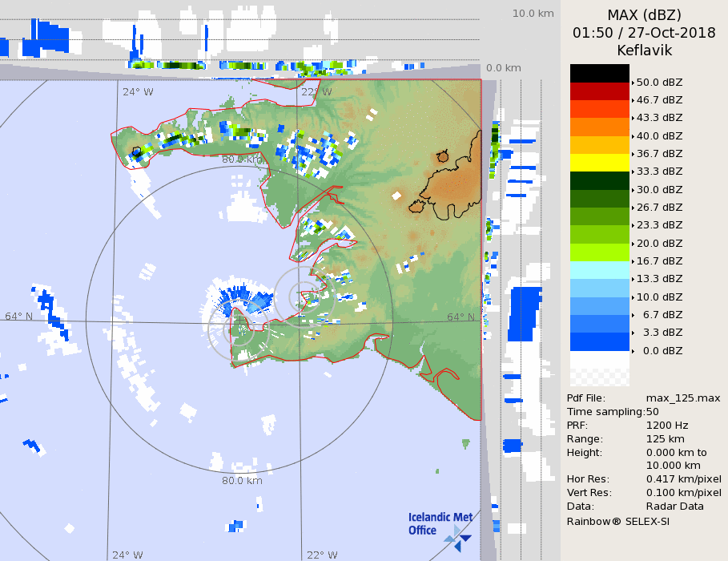Pick the light cyan 13.3 dBZ swatch
This screenshot has width=728, height=561.
tap(599, 269)
